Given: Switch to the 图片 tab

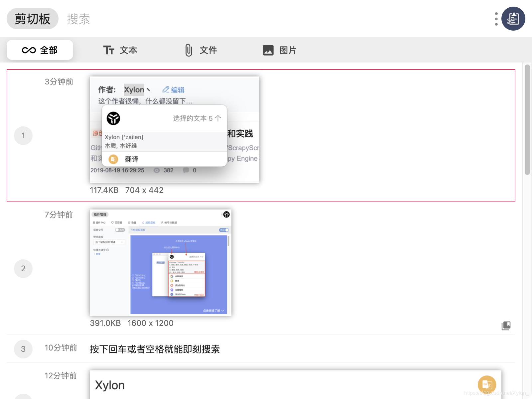Looking at the screenshot, I should pos(280,50).
